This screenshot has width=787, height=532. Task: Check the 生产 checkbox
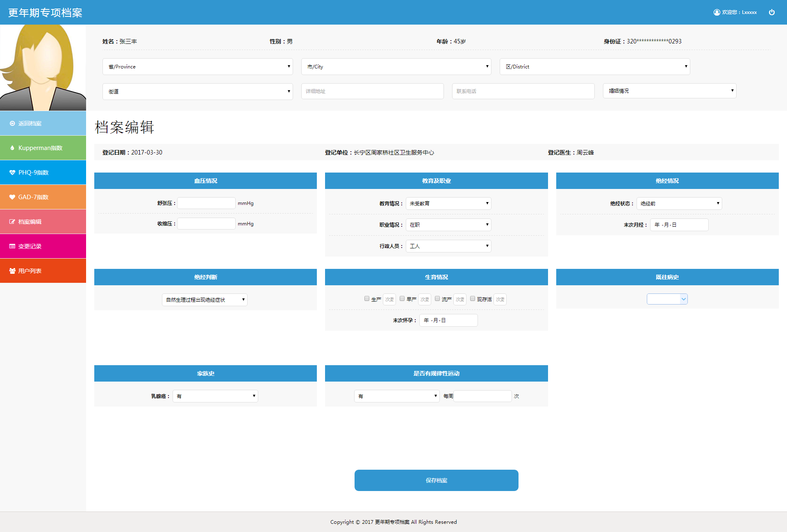coord(367,299)
